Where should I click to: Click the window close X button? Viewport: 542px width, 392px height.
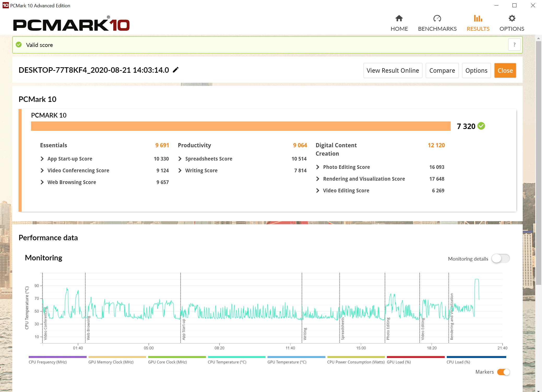pyautogui.click(x=533, y=5)
